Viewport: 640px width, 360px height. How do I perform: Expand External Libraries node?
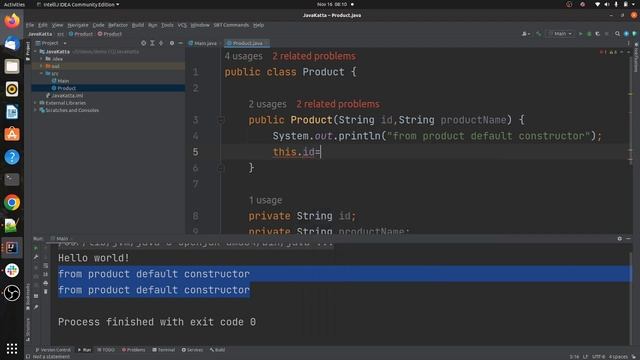(x=36, y=103)
